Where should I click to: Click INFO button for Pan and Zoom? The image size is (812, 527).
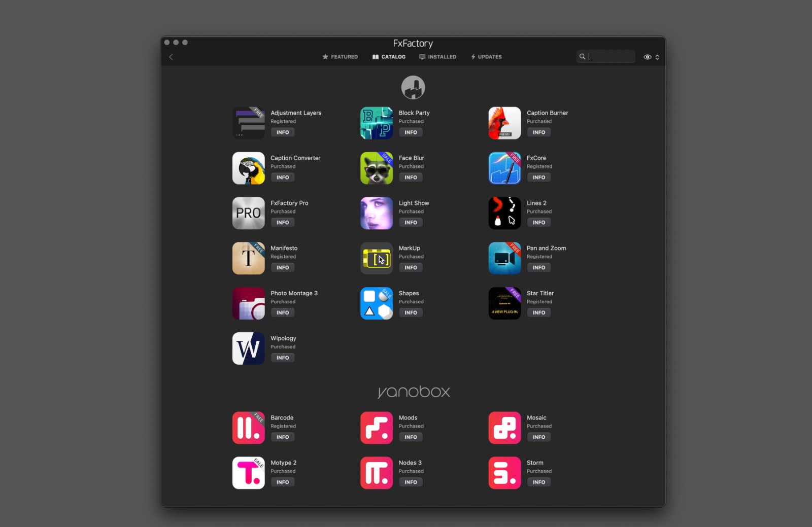click(x=539, y=268)
